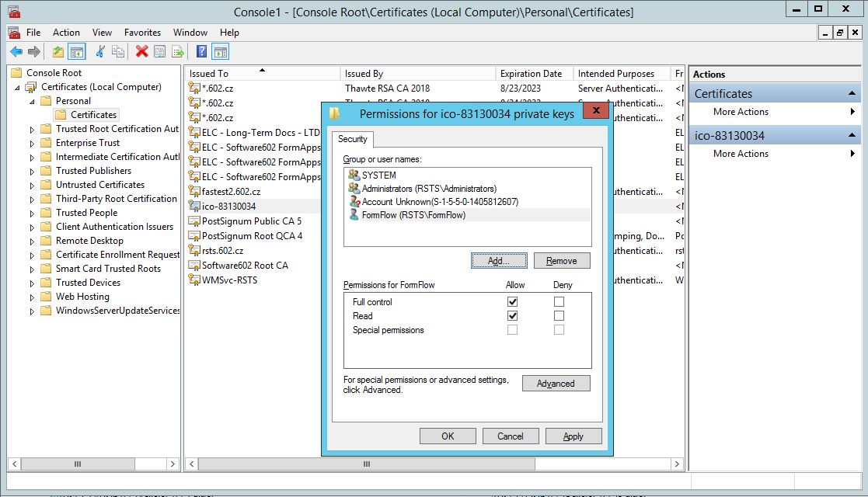Click the Up one level folder icon
The width and height of the screenshot is (868, 497).
(58, 52)
